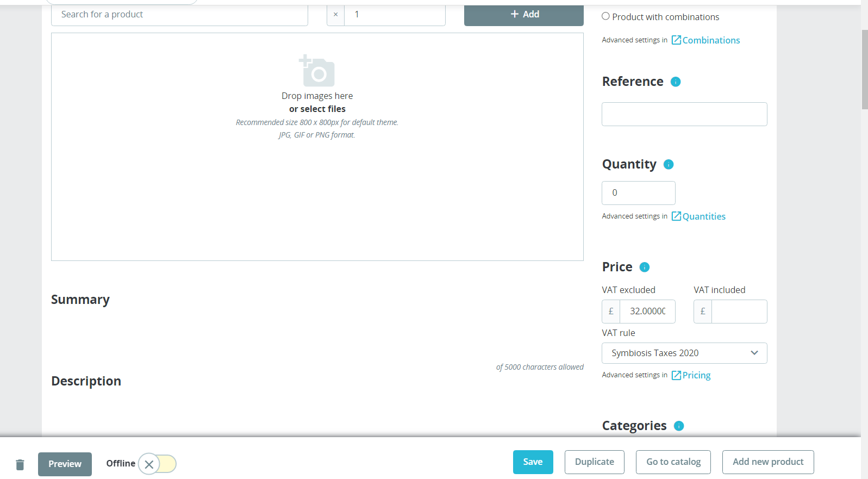Click the external link icon beside Pricing
868x479 pixels.
click(x=676, y=375)
